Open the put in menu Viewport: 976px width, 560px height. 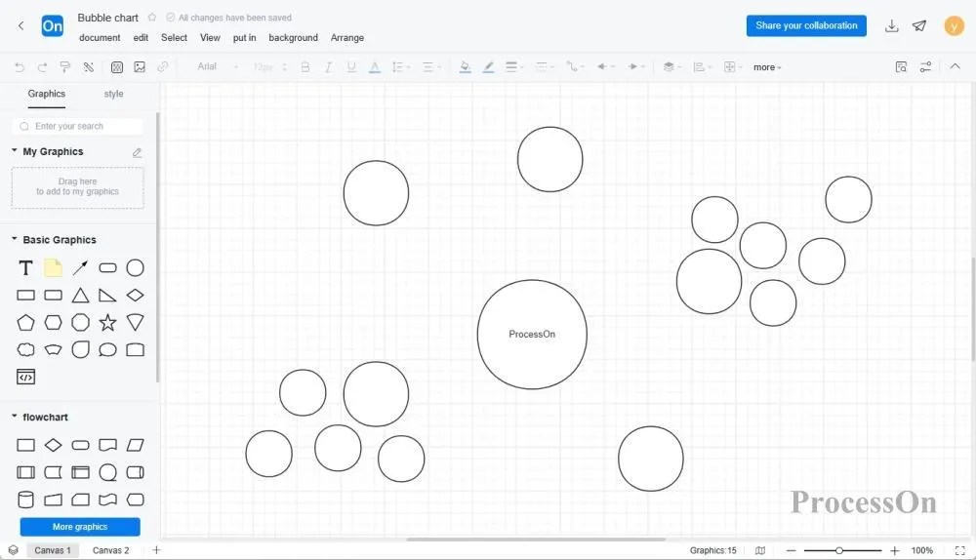point(245,37)
